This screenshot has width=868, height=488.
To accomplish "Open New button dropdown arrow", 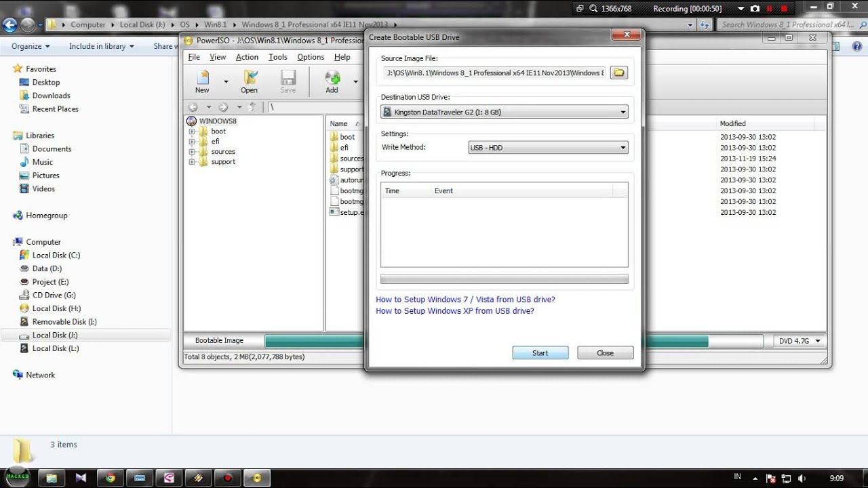I will point(226,81).
